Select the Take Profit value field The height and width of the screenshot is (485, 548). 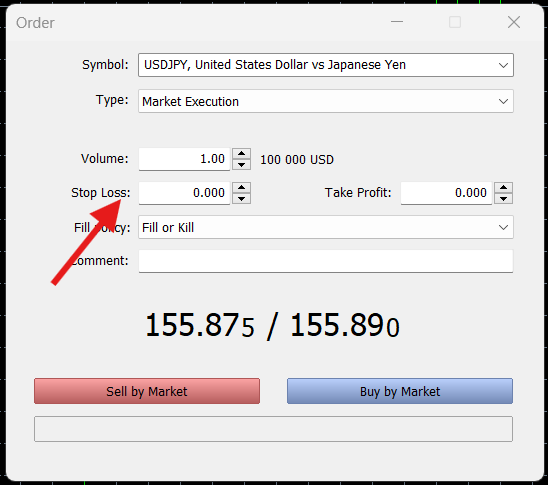(x=446, y=193)
